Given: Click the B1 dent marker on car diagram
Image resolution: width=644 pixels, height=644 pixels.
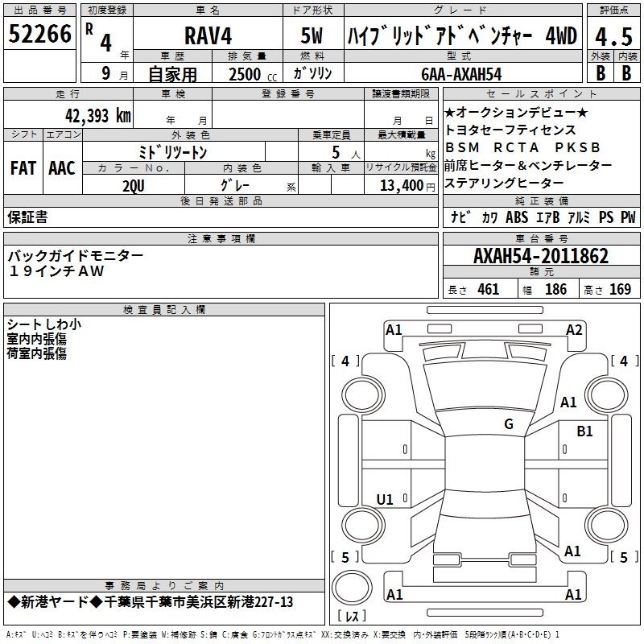Looking at the screenshot, I should pos(584,431).
